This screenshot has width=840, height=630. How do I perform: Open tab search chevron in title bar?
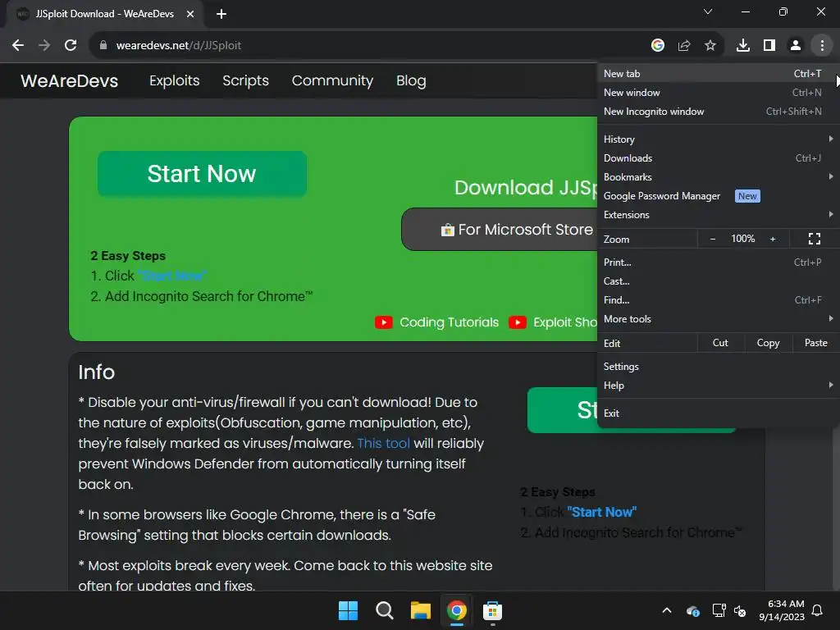point(708,11)
